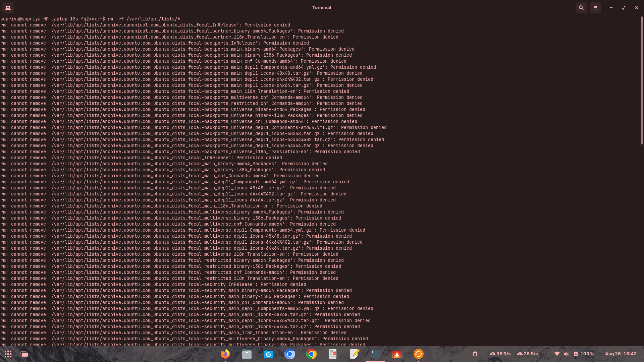644x362 pixels.
Task: Click line 'focal-security_InRelease'
Action: point(153,284)
